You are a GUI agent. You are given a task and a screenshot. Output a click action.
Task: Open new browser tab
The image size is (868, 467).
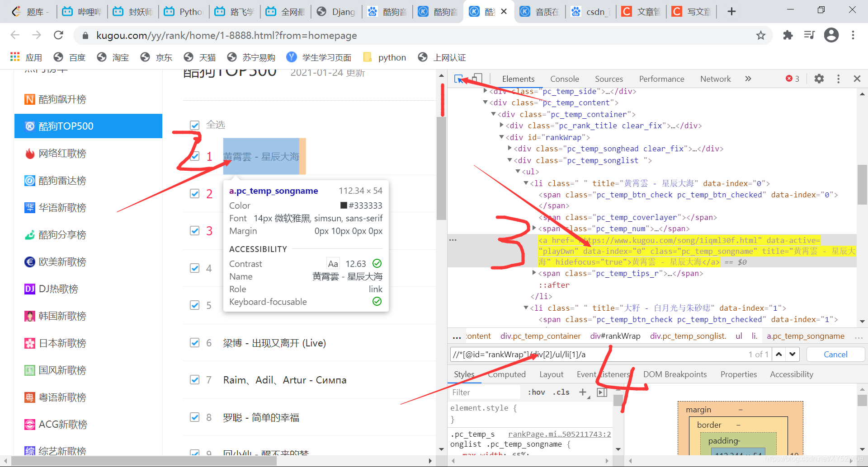731,11
